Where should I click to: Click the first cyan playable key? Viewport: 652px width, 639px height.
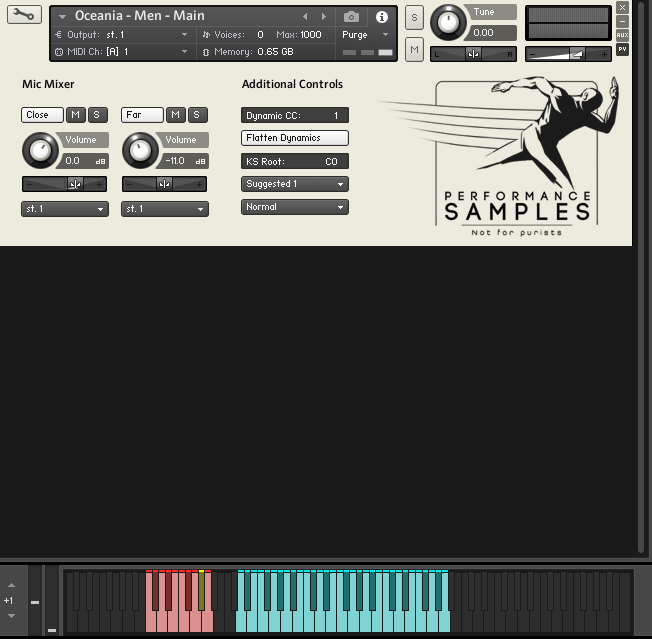241,622
